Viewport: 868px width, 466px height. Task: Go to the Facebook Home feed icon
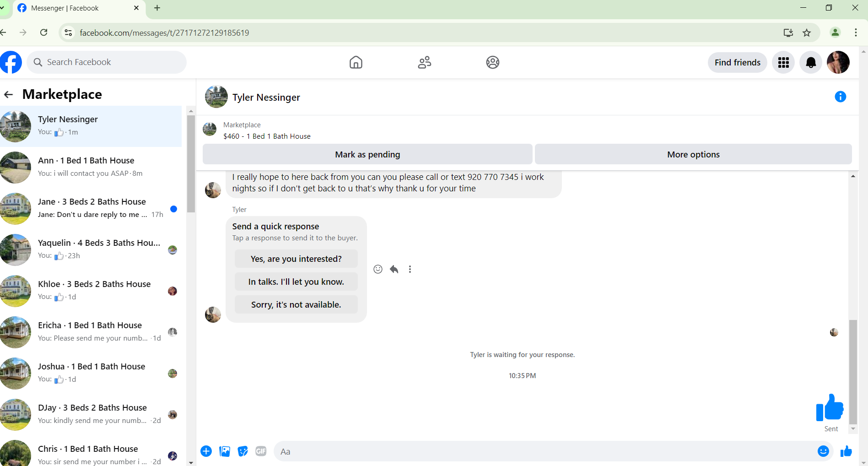point(356,62)
